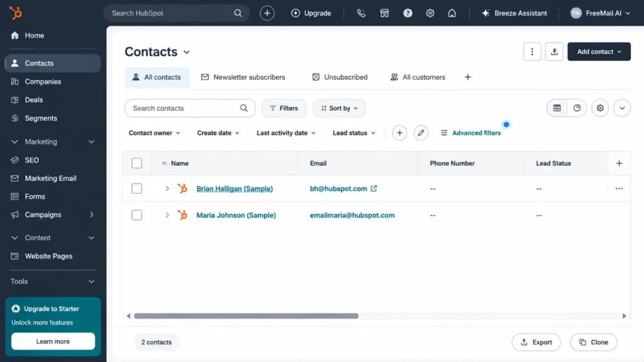Open the notifications bell
644x362 pixels.
coord(452,13)
